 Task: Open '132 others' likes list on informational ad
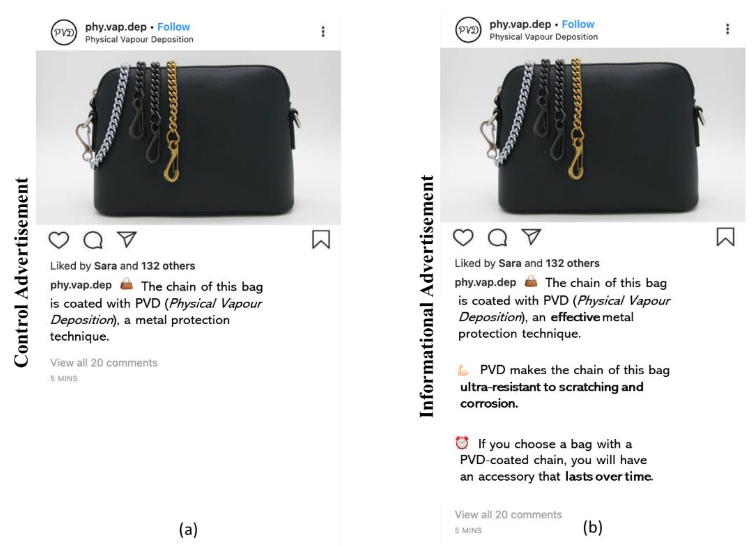[x=572, y=263]
